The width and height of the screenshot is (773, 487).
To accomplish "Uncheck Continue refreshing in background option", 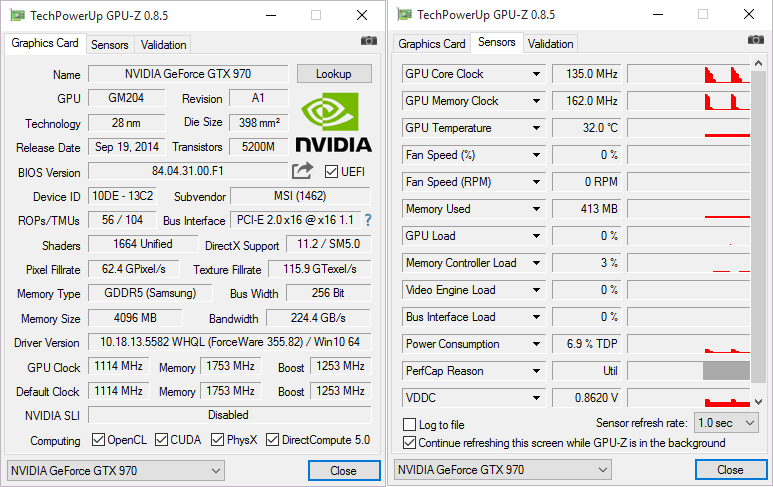I will coord(409,443).
